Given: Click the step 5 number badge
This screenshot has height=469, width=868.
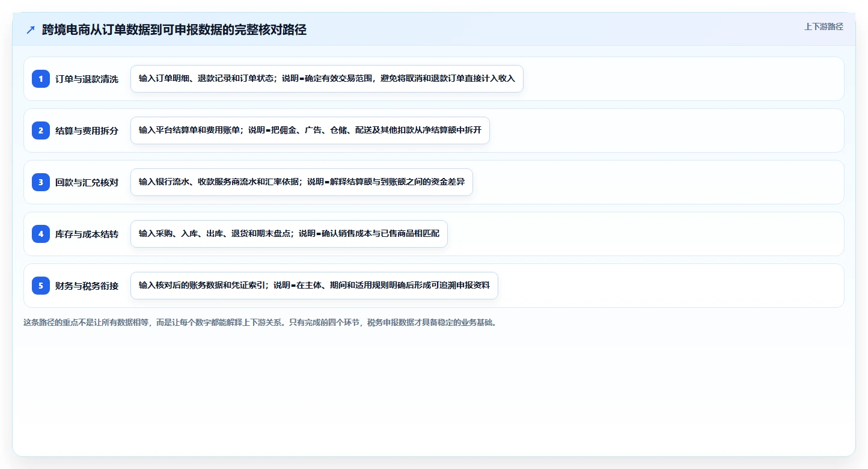Looking at the screenshot, I should pyautogui.click(x=41, y=286).
